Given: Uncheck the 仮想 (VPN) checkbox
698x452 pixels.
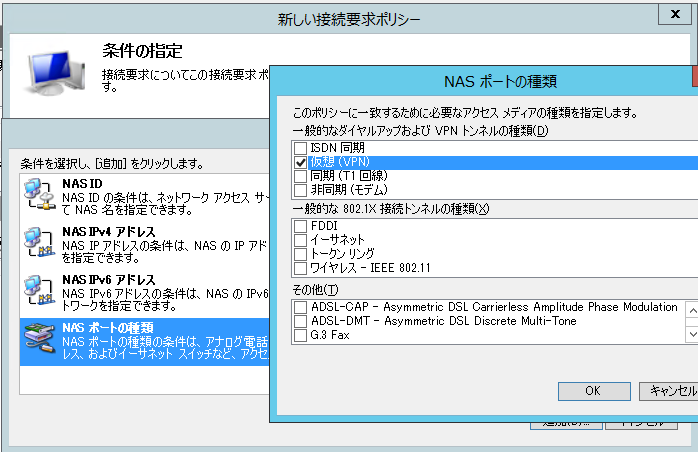Looking at the screenshot, I should point(300,162).
